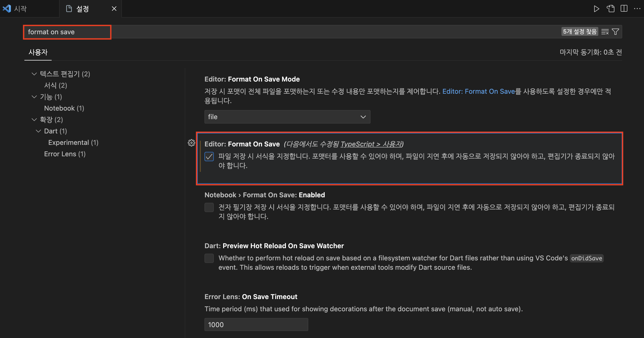Click the VS Code logo icon
This screenshot has height=338, width=644.
[7, 9]
